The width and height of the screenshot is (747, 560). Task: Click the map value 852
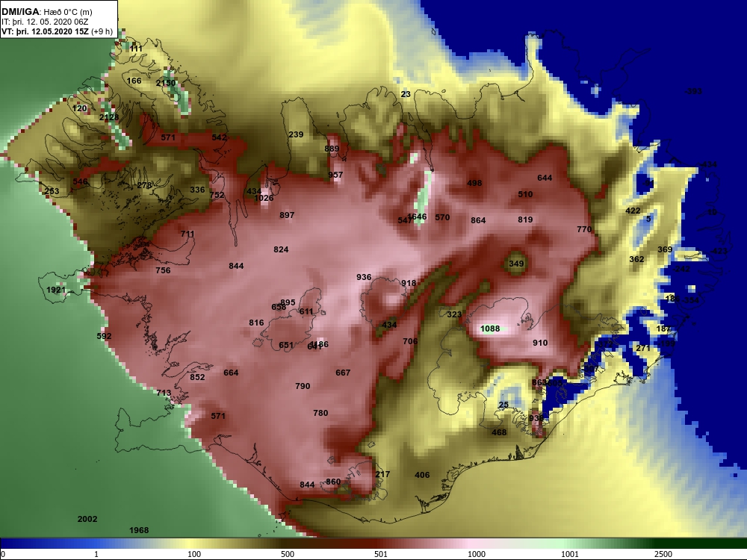(x=197, y=377)
